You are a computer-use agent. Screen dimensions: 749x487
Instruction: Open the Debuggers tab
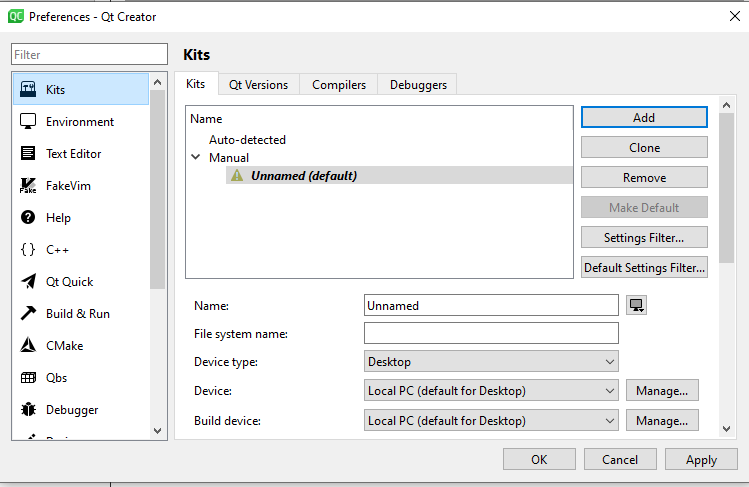(418, 85)
